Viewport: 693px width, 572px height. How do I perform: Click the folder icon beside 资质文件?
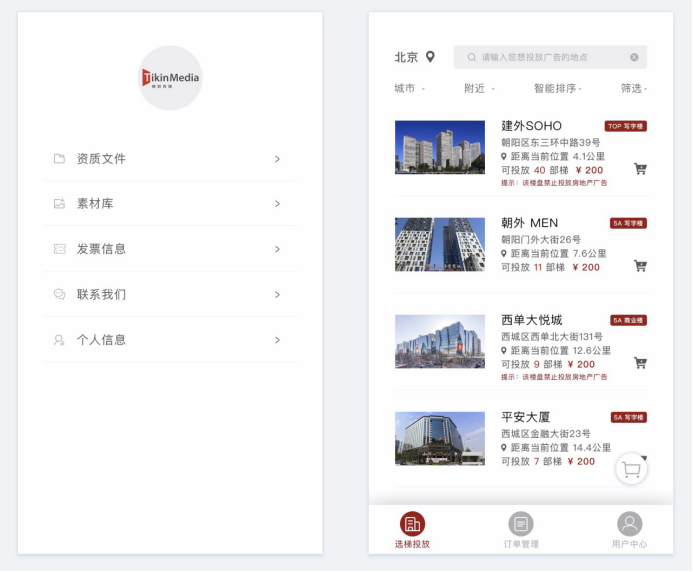point(59,159)
